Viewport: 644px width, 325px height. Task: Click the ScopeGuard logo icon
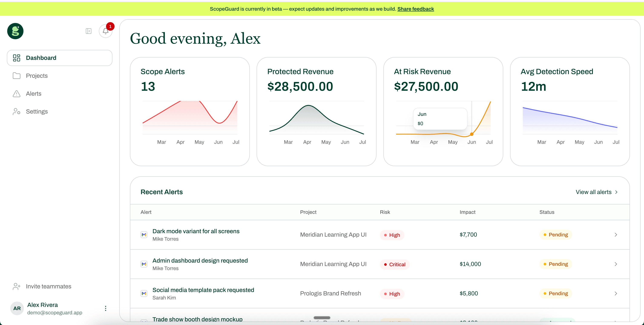click(15, 31)
